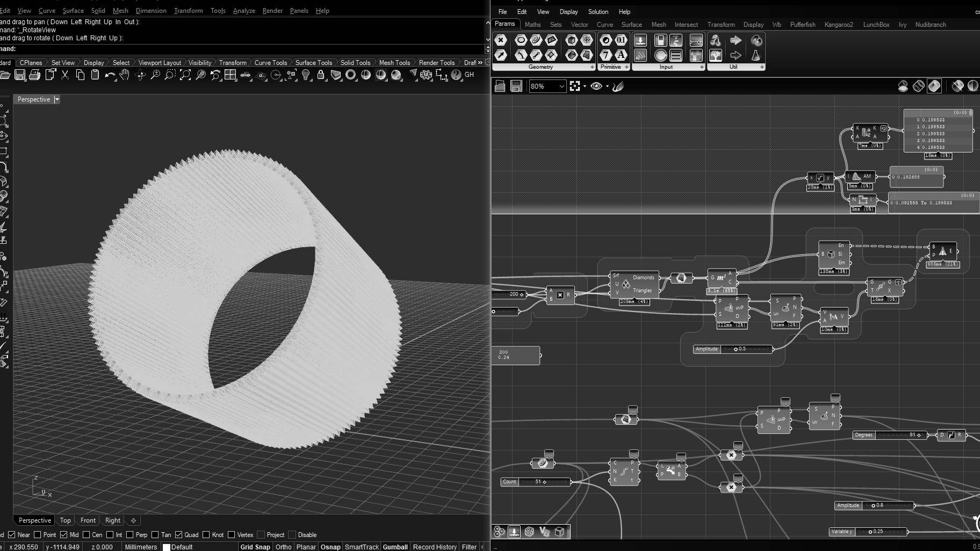This screenshot has width=980, height=551.
Task: Open the 80% zoom level dropdown
Action: click(x=561, y=86)
